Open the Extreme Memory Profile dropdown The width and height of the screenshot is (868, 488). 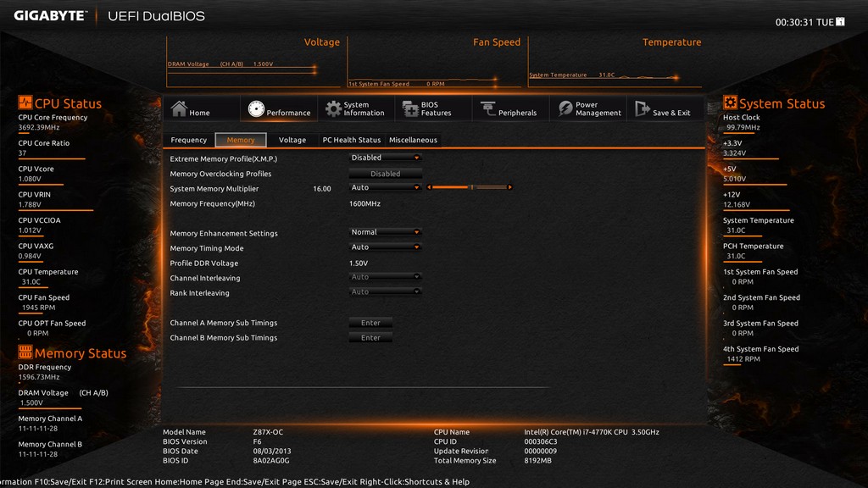click(x=386, y=158)
